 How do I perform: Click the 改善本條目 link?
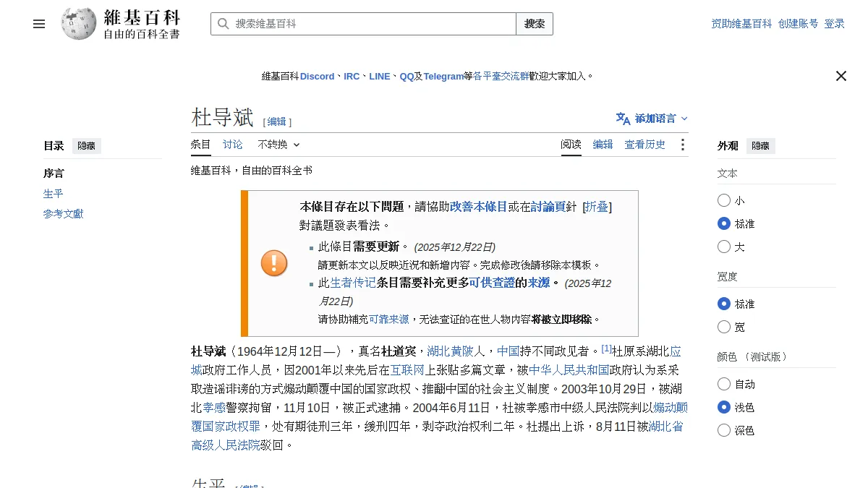tap(478, 207)
